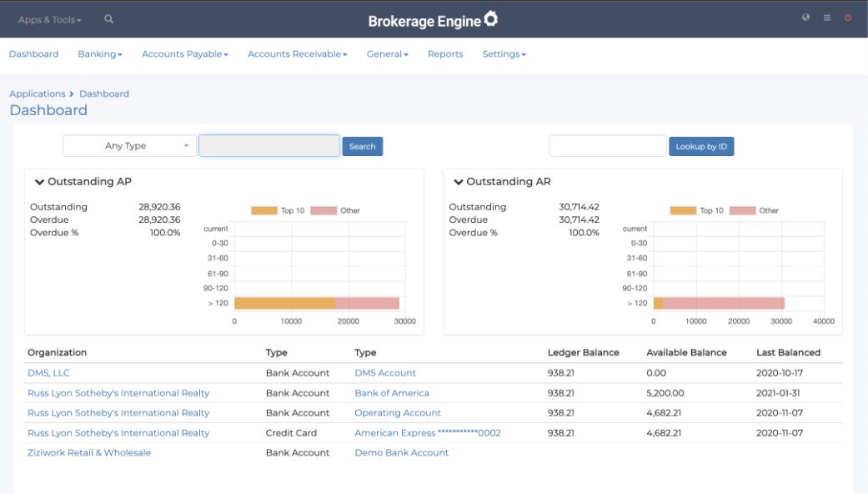Click the Search button
This screenshot has height=494, width=868.
click(x=362, y=146)
